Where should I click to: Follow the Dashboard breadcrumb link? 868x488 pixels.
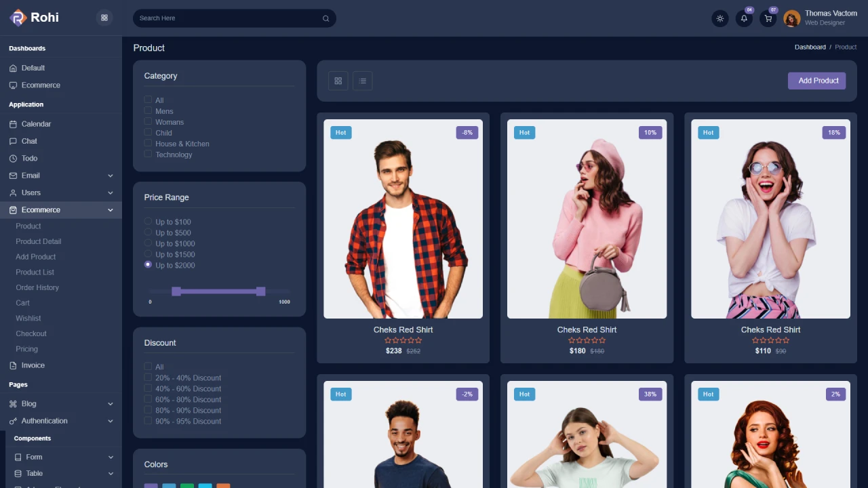pos(810,47)
